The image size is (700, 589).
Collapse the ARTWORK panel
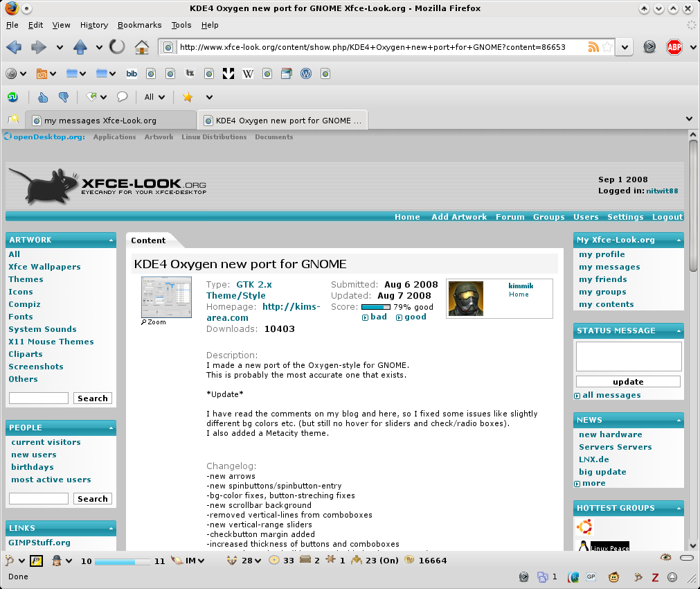tap(111, 240)
